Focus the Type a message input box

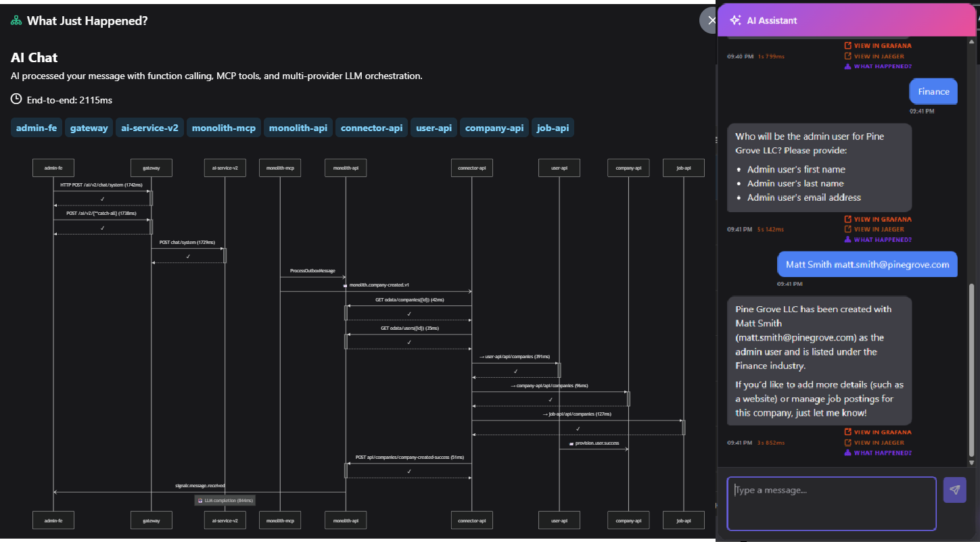(x=831, y=503)
